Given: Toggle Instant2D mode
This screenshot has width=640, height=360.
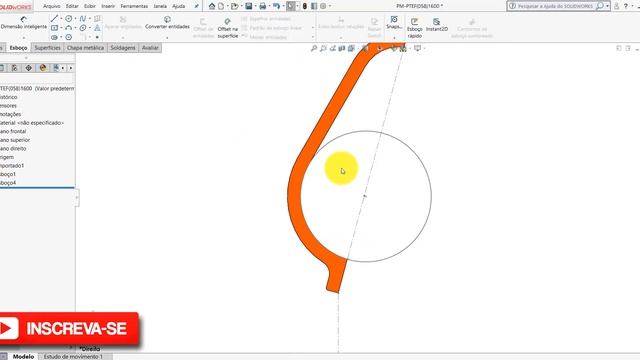Looking at the screenshot, I should click(x=437, y=24).
